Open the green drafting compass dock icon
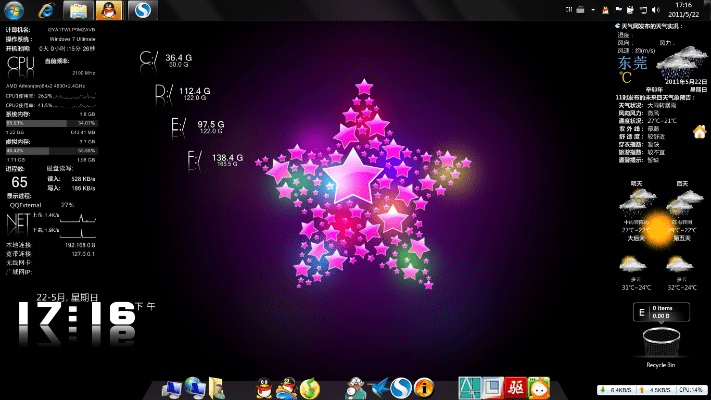The width and height of the screenshot is (711, 400). pyautogui.click(x=469, y=388)
